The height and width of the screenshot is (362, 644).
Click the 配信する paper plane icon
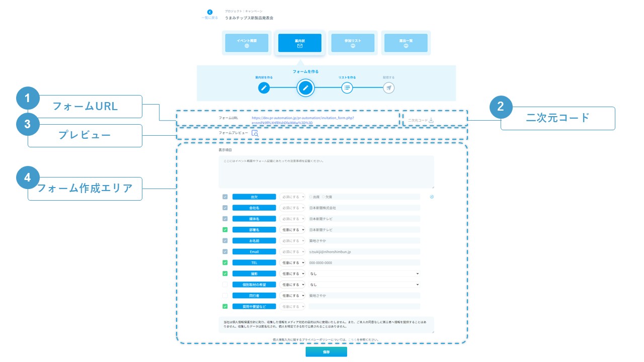pyautogui.click(x=388, y=88)
